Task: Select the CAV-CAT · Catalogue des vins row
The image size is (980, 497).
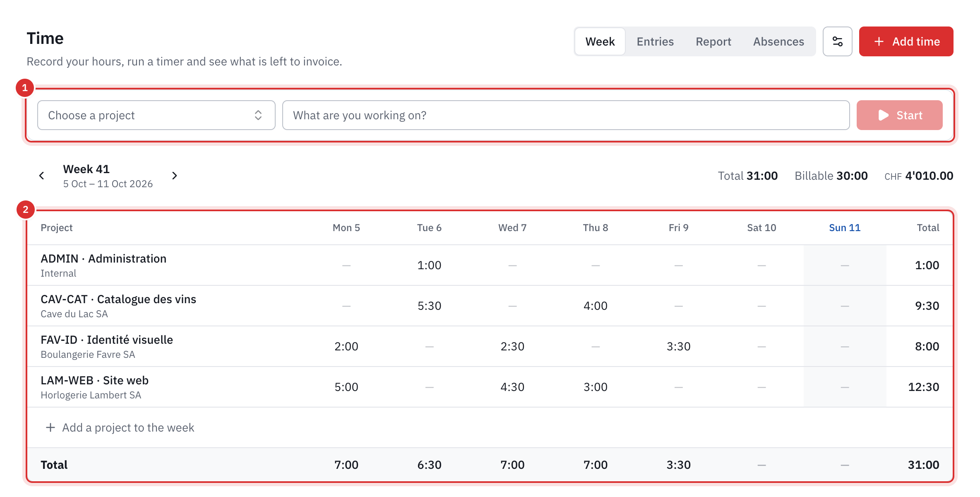Action: (490, 306)
